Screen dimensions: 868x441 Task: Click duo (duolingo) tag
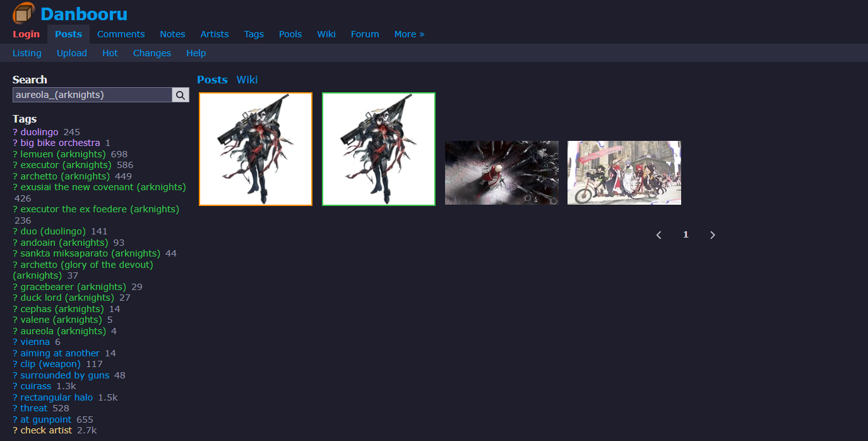pyautogui.click(x=53, y=231)
